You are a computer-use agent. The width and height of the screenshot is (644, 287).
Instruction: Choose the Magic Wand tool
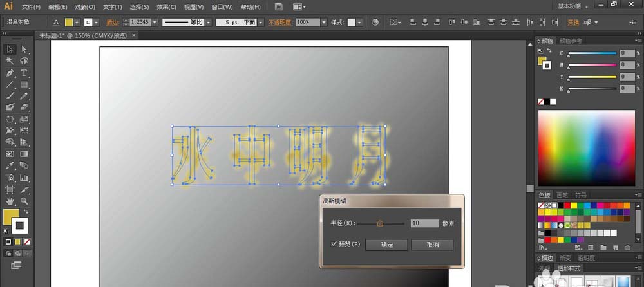10,61
